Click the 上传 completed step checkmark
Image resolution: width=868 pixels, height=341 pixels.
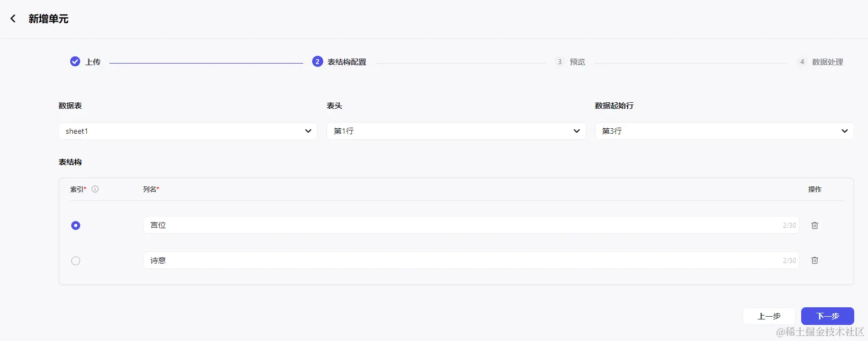[75, 61]
